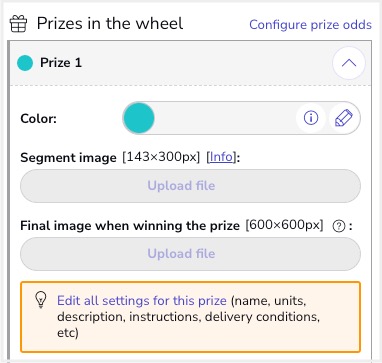
Task: Click the Prizes in the wheel heading
Action: [x=110, y=24]
